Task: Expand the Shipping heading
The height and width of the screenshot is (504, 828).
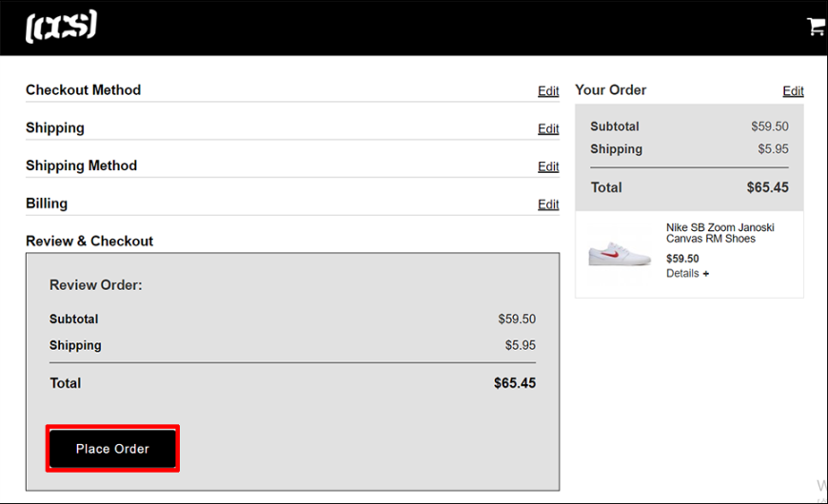Action: [x=55, y=127]
